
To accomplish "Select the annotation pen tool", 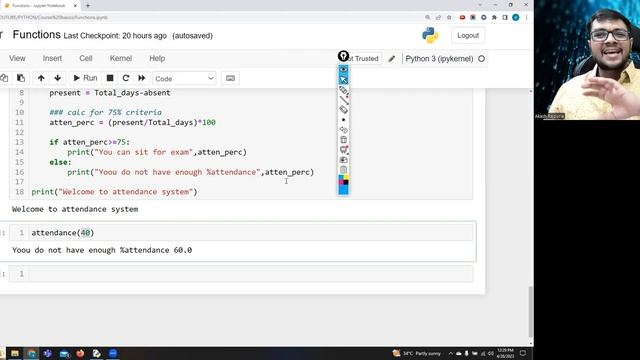I will [344, 90].
